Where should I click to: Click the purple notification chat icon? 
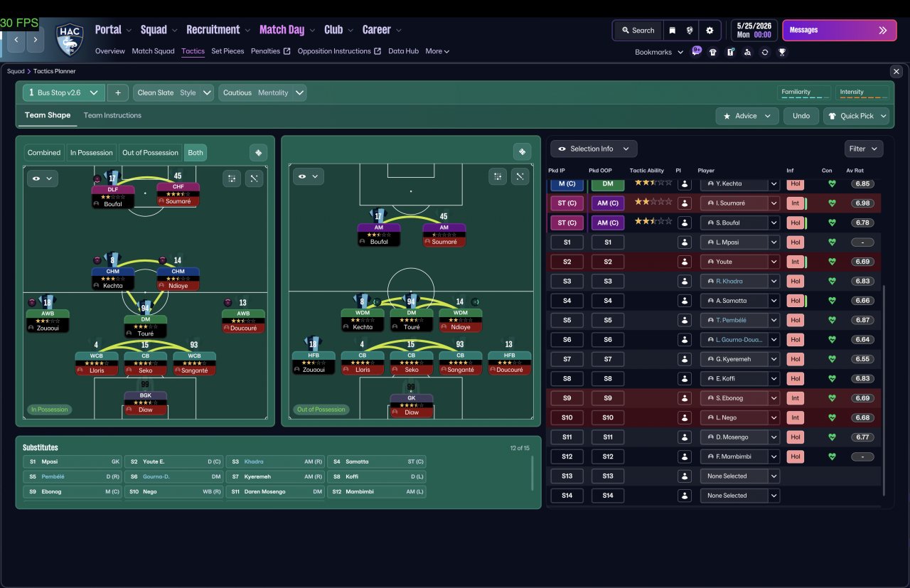click(x=696, y=51)
